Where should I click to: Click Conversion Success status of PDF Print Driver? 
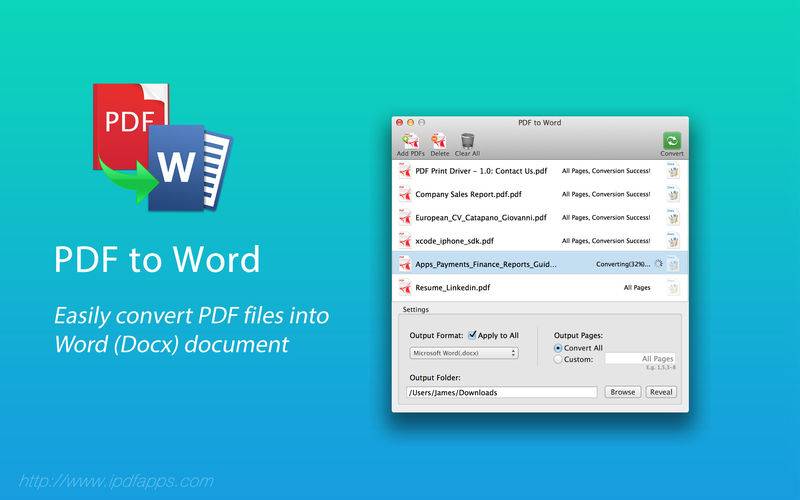[x=606, y=171]
